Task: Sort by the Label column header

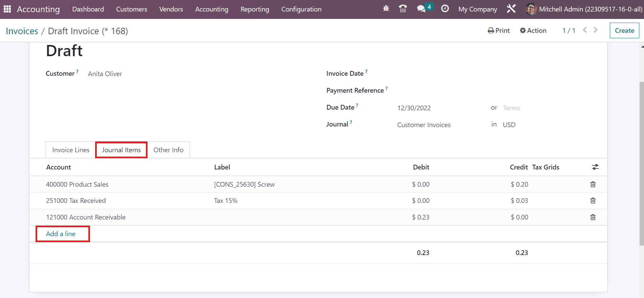Action: tap(222, 167)
